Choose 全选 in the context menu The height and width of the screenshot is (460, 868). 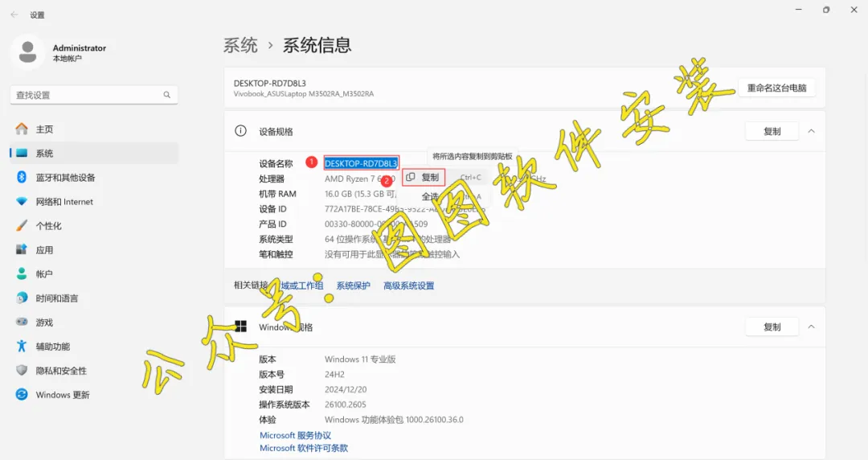pyautogui.click(x=429, y=196)
